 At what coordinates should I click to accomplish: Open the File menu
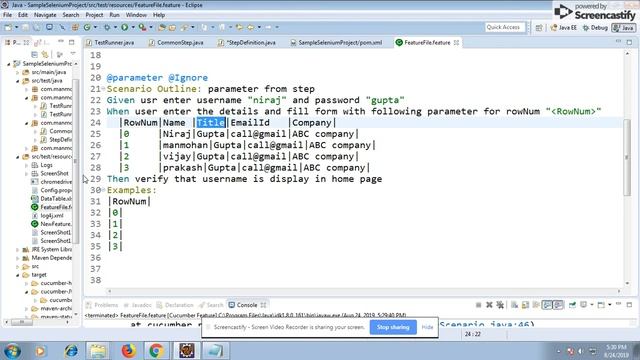pyautogui.click(x=7, y=15)
